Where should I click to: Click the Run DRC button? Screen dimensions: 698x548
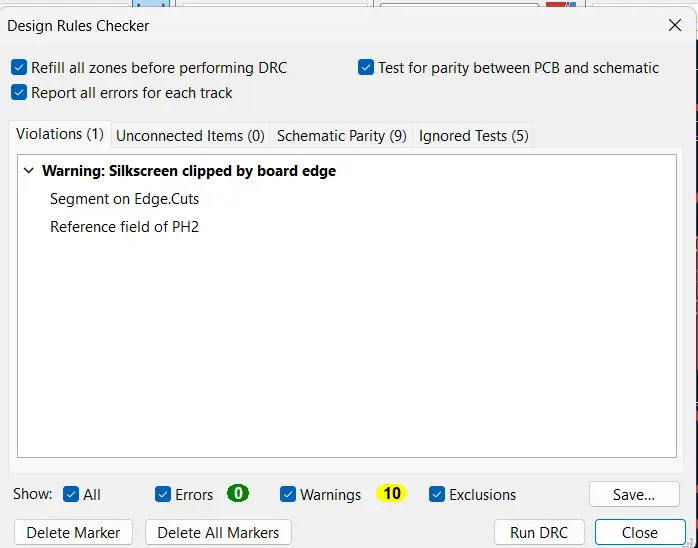pyautogui.click(x=539, y=532)
